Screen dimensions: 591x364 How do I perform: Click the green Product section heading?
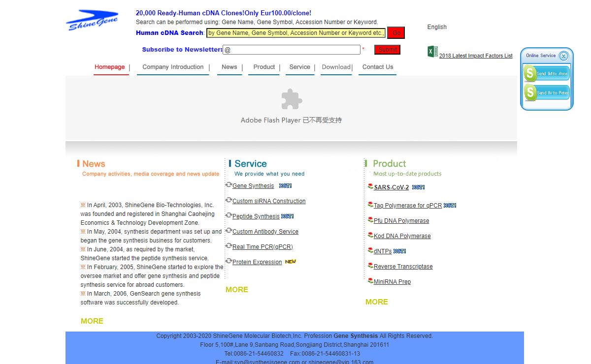pyautogui.click(x=390, y=164)
